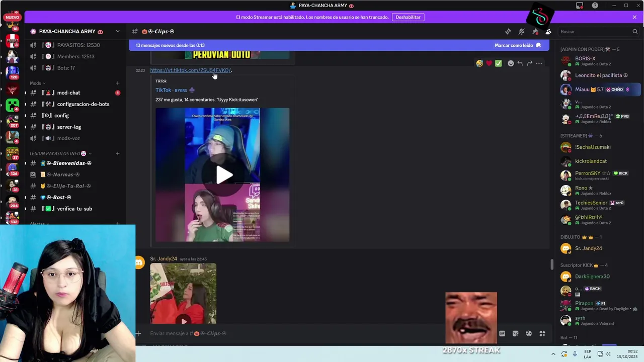Click the search magnifier icon
The image size is (644, 362).
click(x=635, y=31)
